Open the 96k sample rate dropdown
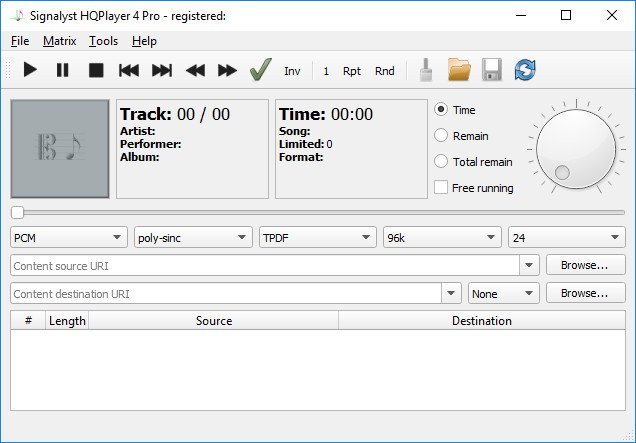The image size is (636, 443). [x=441, y=237]
